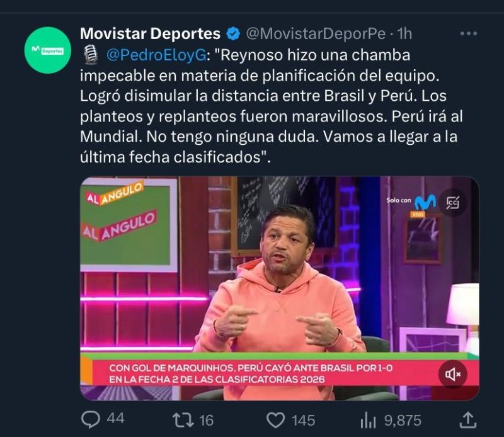View analytics via the bar chart icon
504x437 pixels.
pyautogui.click(x=368, y=420)
